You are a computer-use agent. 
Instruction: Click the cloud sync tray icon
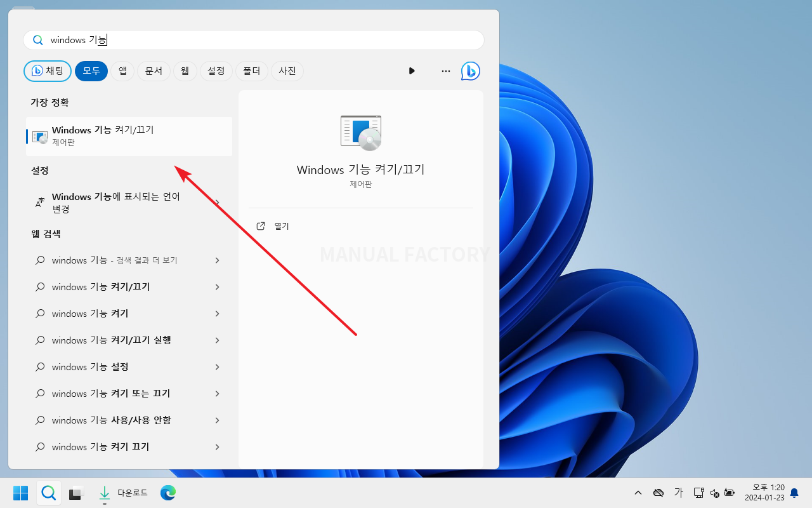pyautogui.click(x=658, y=493)
